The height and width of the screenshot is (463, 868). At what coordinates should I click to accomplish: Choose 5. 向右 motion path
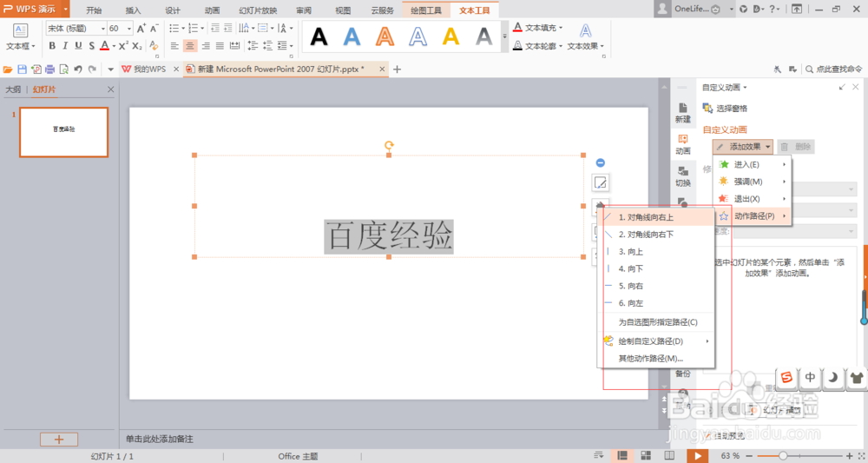[x=656, y=286]
